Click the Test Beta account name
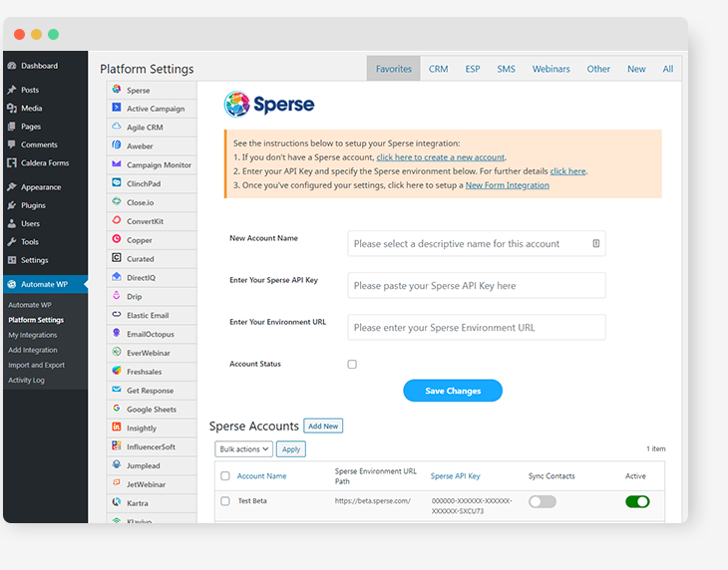 pos(252,501)
